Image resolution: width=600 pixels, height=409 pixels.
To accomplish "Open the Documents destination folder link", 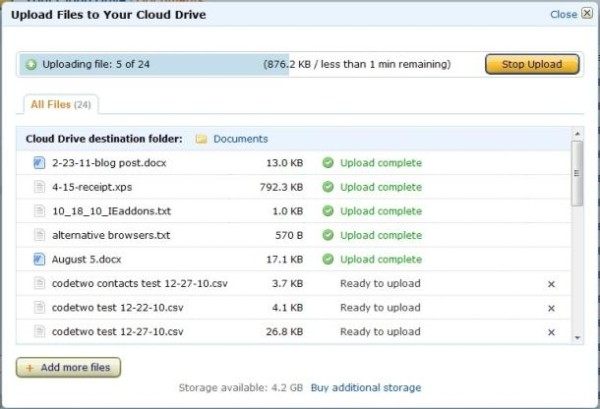I will pyautogui.click(x=240, y=139).
